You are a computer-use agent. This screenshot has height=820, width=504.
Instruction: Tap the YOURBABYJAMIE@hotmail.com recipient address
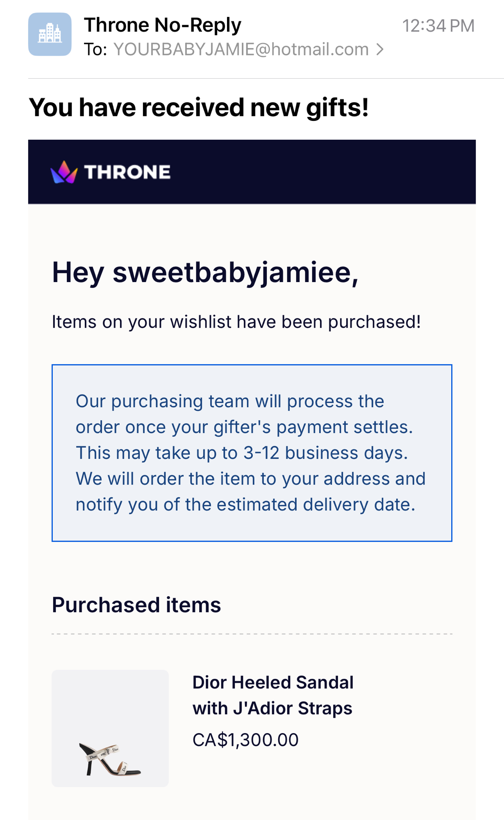[x=241, y=50]
